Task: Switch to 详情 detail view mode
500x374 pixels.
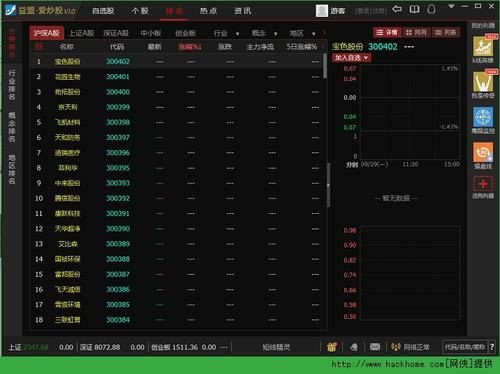Action: (x=387, y=32)
